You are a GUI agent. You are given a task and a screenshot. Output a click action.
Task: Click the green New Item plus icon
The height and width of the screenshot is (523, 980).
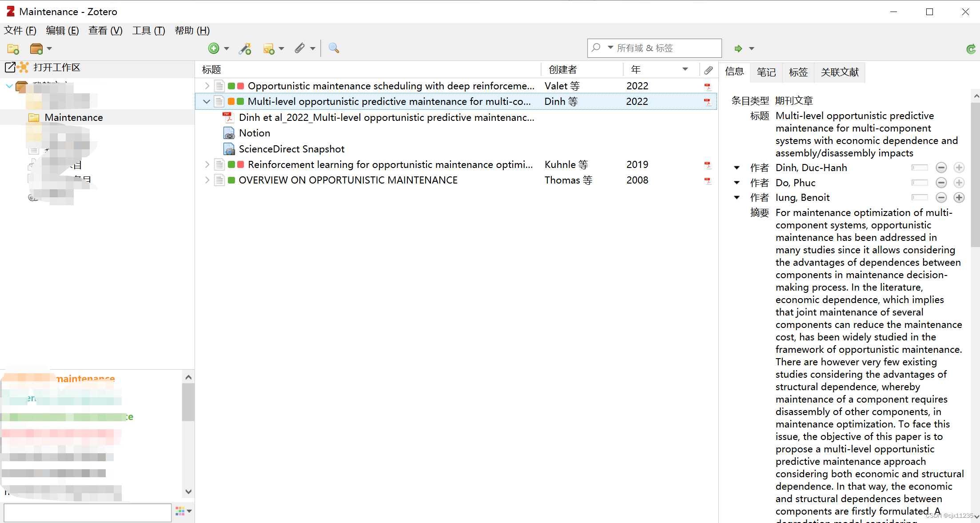pos(214,48)
